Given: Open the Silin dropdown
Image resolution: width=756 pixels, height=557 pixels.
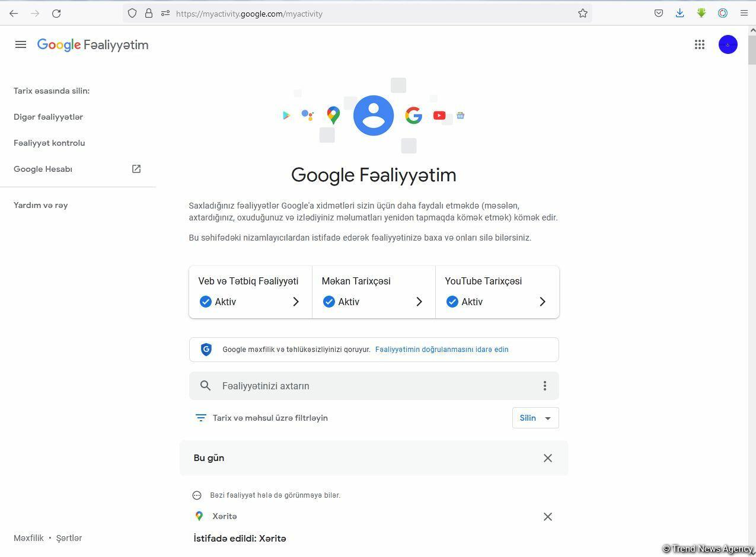Looking at the screenshot, I should [x=535, y=418].
